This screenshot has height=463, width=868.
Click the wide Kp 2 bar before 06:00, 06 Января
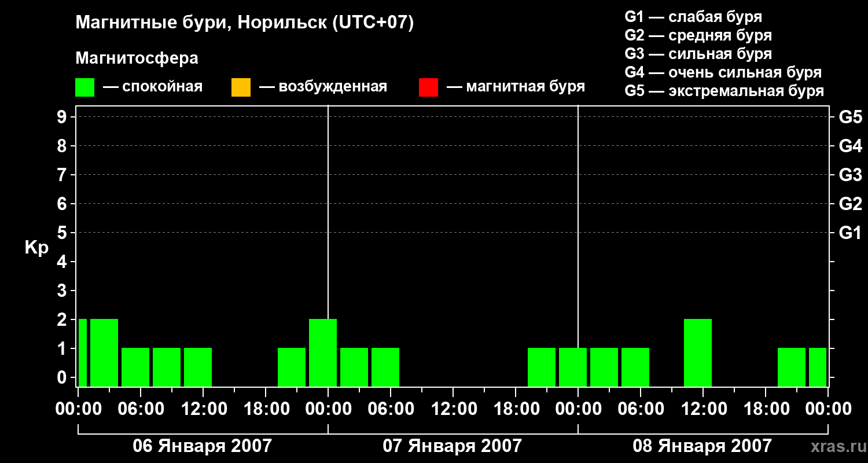tap(104, 352)
